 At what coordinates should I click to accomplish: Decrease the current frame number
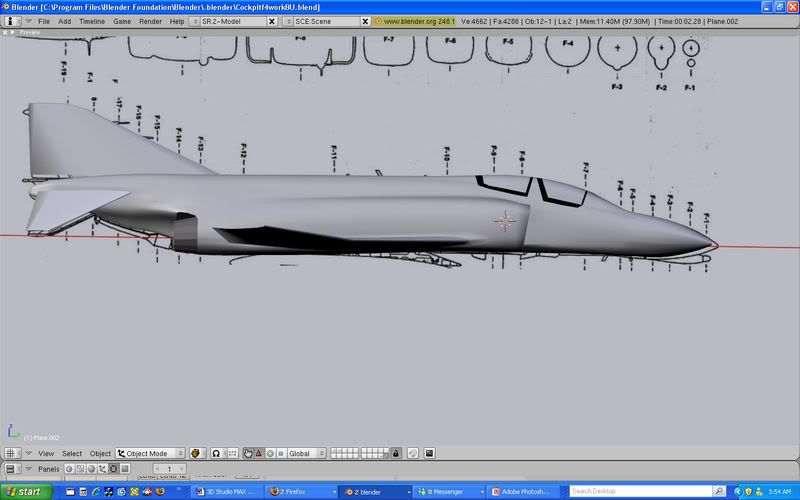click(157, 469)
